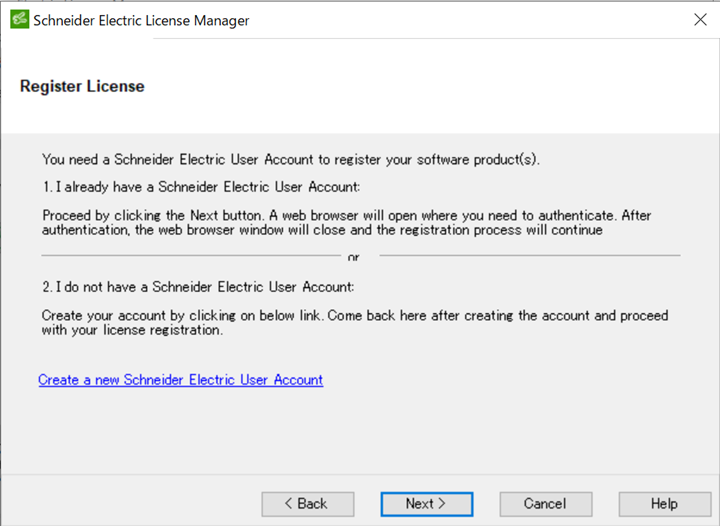Click the Register License heading
This screenshot has height=526, width=720.
(82, 86)
